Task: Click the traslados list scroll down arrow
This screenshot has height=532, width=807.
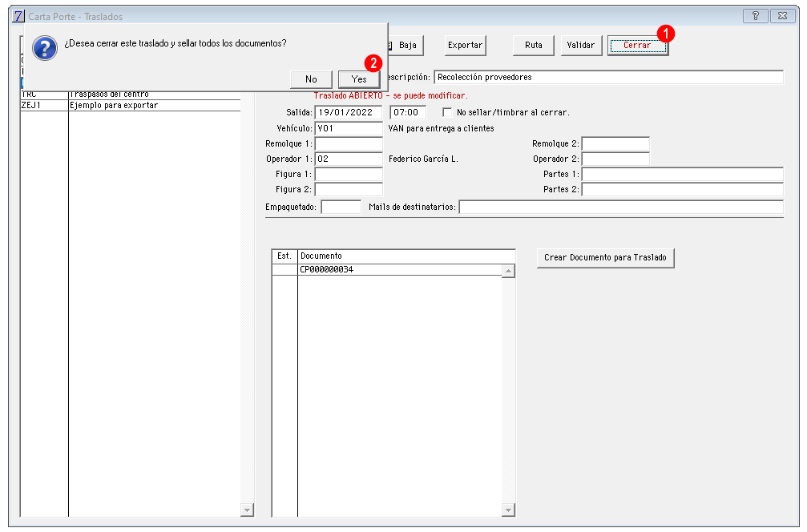Action: point(247,510)
